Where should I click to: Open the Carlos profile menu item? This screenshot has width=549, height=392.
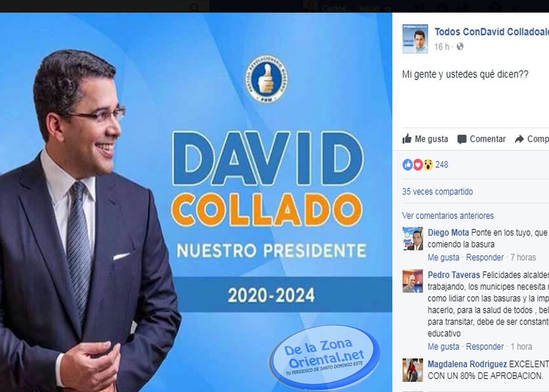point(334,8)
